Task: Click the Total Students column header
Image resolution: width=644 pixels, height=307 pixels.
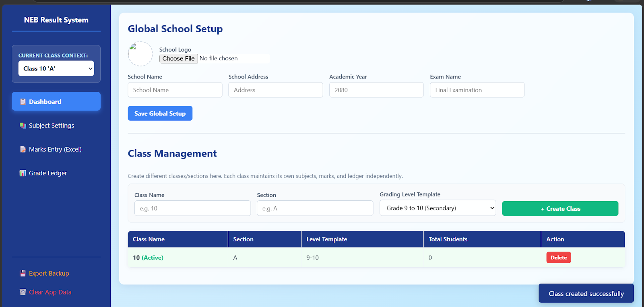Action: [482, 239]
